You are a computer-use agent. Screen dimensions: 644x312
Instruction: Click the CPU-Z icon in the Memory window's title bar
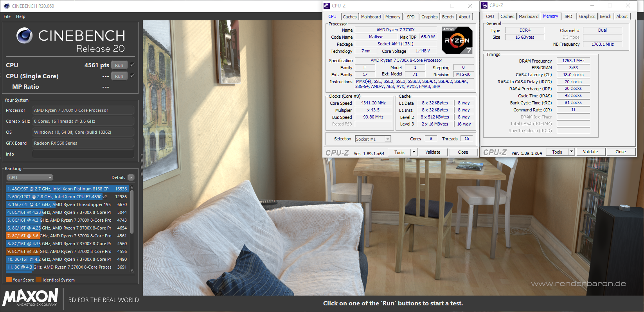coord(485,5)
